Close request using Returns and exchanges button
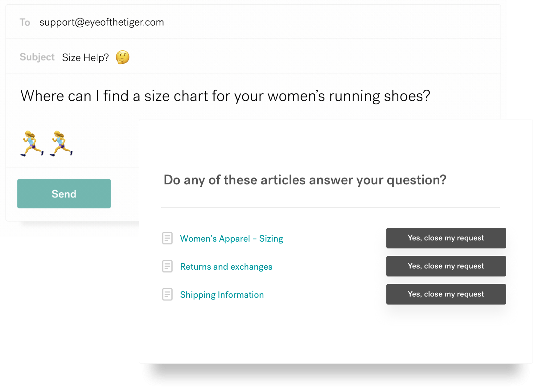The image size is (534, 392). click(x=446, y=266)
